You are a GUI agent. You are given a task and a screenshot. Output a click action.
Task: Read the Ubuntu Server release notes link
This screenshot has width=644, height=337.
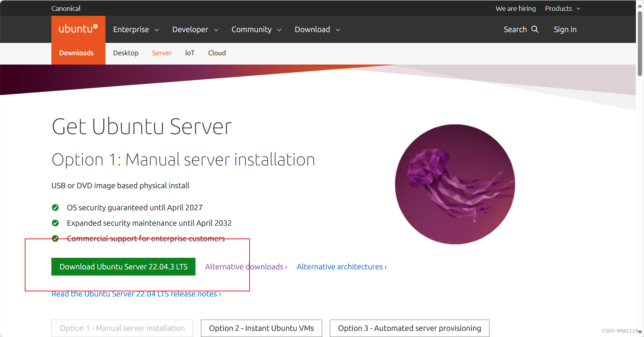(136, 294)
